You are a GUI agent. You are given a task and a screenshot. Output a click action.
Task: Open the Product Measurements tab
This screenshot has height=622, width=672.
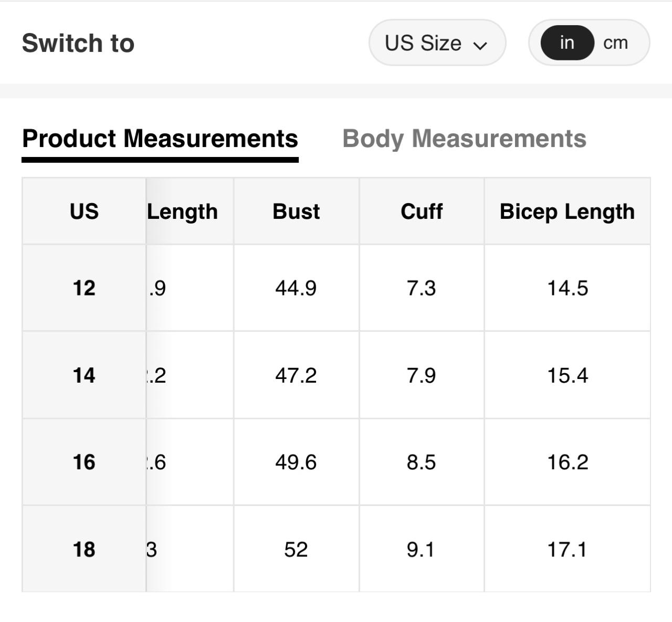(x=160, y=139)
